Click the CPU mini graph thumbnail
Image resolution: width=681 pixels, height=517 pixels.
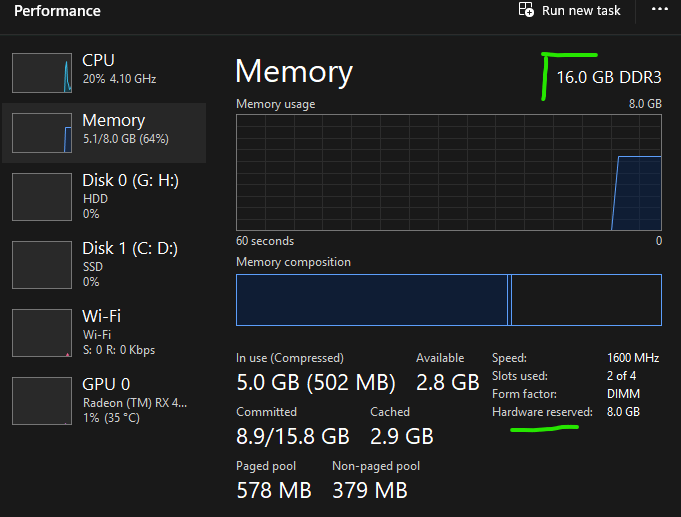tap(42, 73)
